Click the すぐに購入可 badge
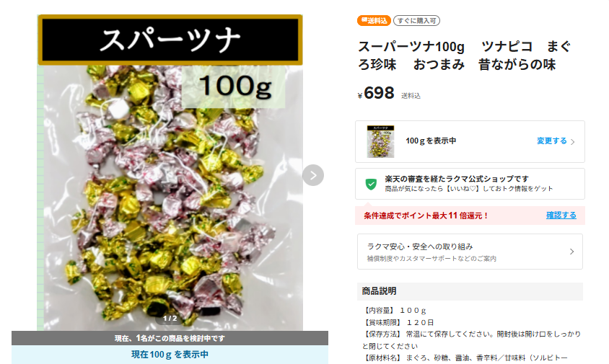This screenshot has height=364, width=609. [x=416, y=21]
